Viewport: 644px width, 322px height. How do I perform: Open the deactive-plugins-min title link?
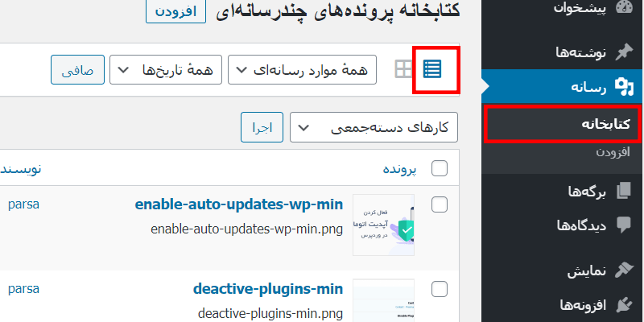[x=268, y=289]
